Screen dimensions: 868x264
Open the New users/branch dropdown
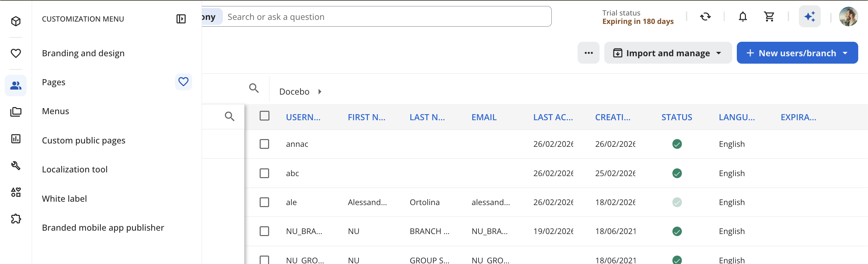[x=797, y=53]
